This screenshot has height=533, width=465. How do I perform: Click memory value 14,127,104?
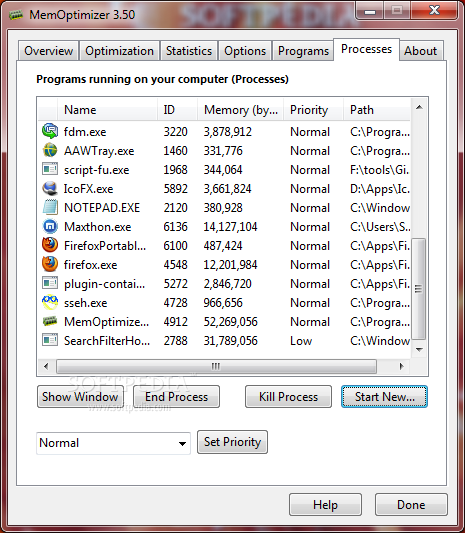230,227
